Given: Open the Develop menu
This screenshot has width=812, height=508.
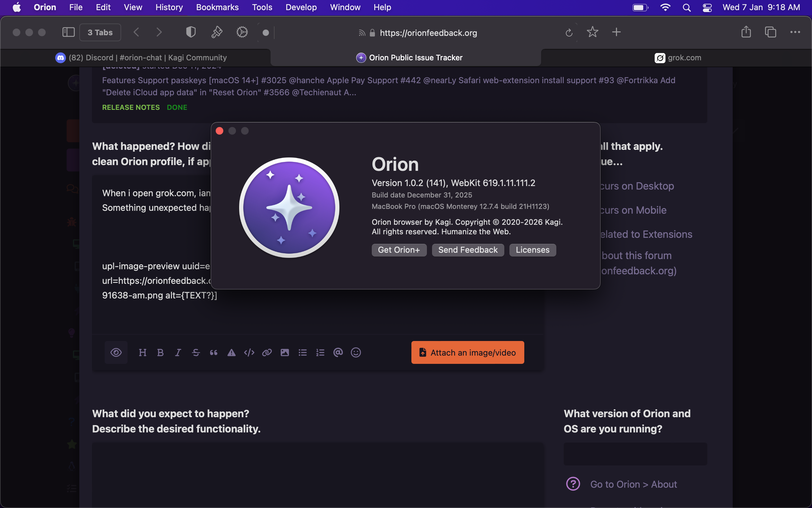Looking at the screenshot, I should coord(301,7).
